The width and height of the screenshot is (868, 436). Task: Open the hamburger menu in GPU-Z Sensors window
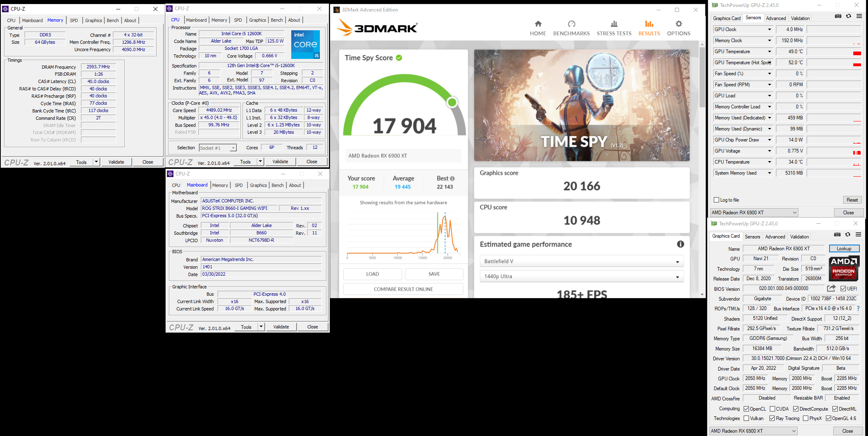coord(859,16)
